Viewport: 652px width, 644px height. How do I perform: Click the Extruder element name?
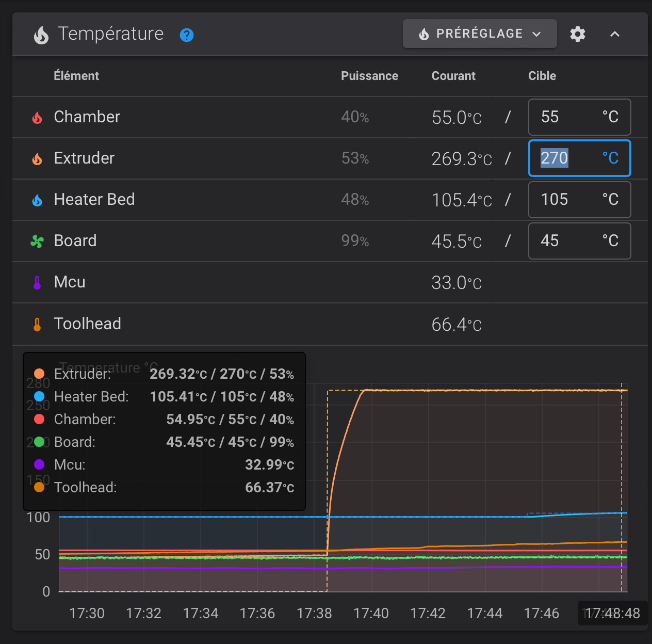pos(84,158)
